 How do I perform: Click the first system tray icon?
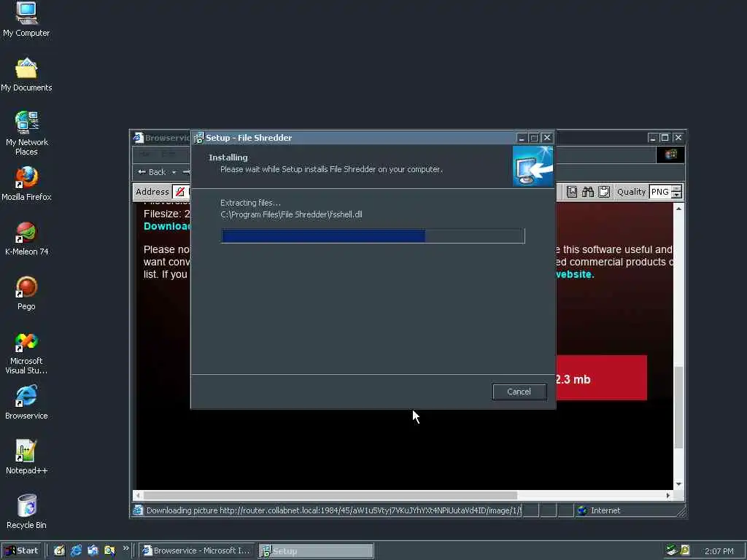click(x=671, y=551)
